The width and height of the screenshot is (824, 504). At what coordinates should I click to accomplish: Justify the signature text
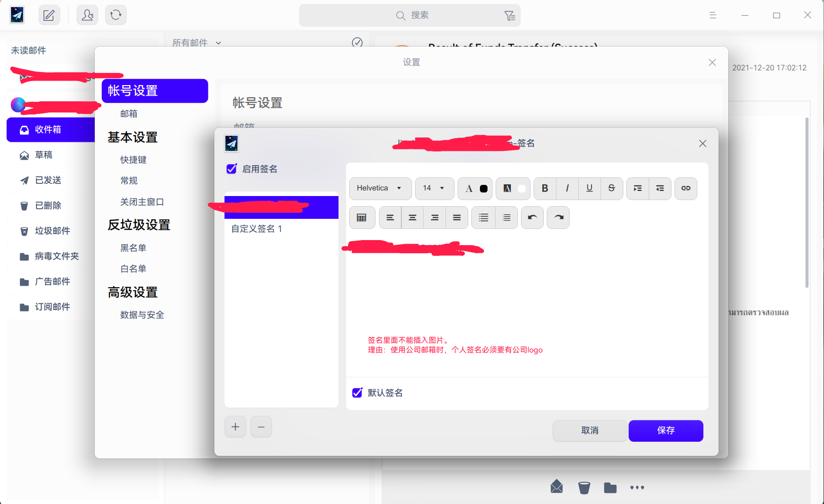(x=457, y=218)
